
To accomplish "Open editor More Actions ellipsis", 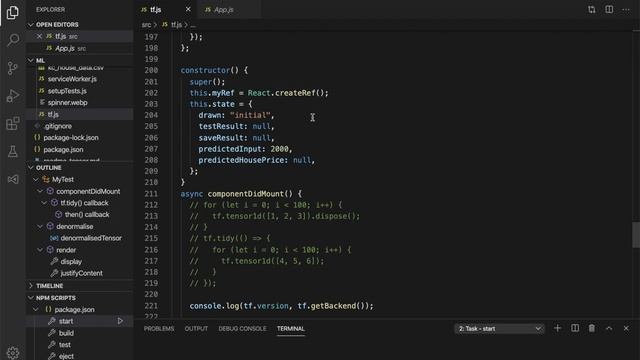I will (x=626, y=9).
